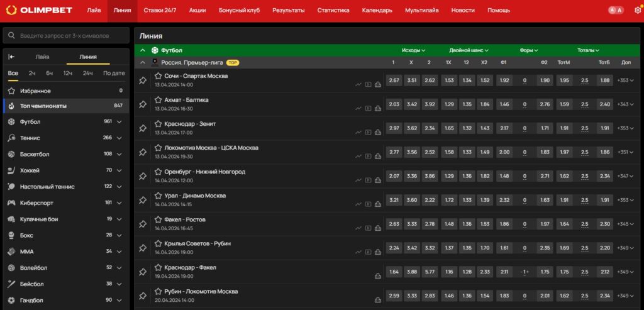Pin the Рубин - Локомотив Москва match
This screenshot has height=310, width=644.
point(143,296)
